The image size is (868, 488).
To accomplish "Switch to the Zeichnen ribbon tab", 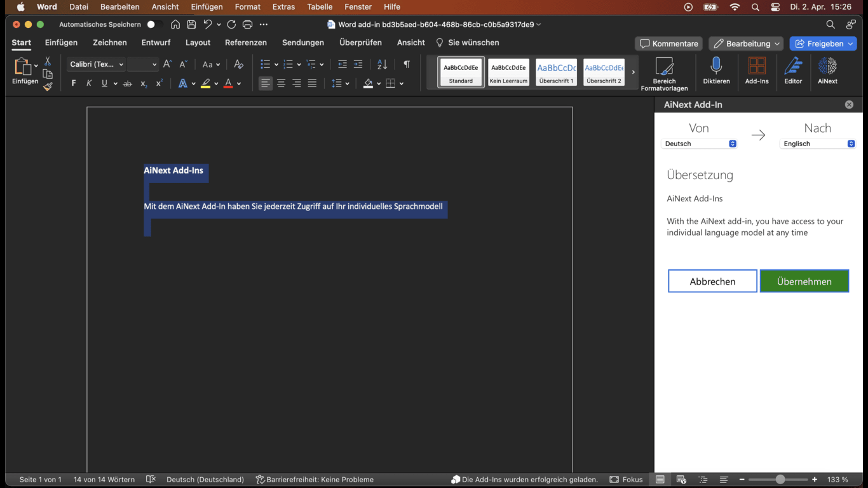I will click(110, 43).
